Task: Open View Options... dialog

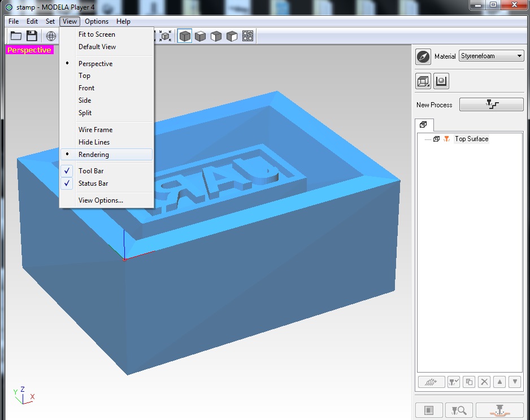Action: [x=106, y=200]
